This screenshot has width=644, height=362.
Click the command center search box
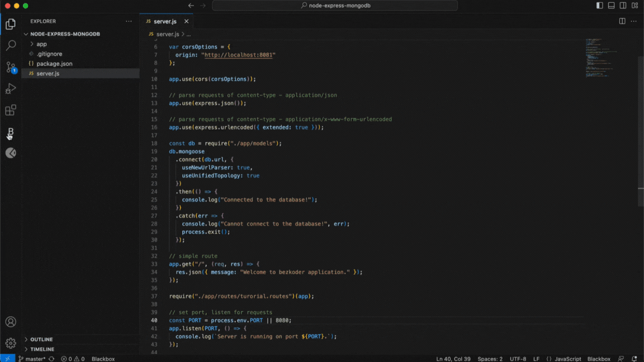[x=335, y=6]
